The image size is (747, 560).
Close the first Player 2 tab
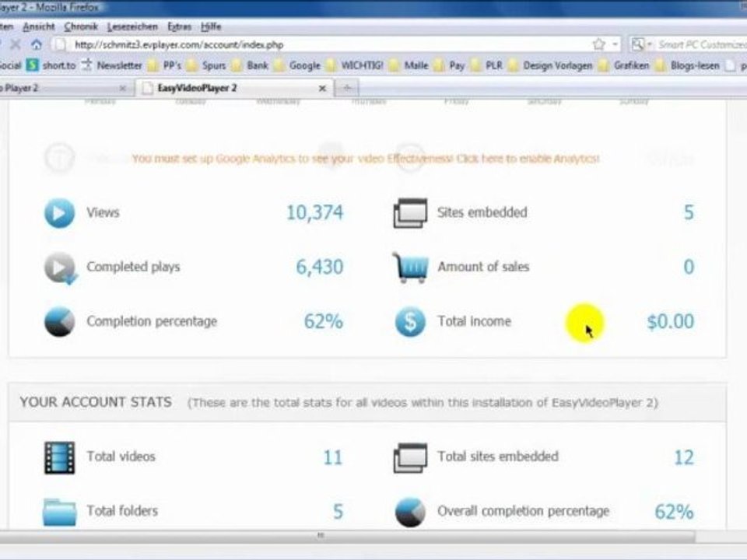pyautogui.click(x=122, y=88)
